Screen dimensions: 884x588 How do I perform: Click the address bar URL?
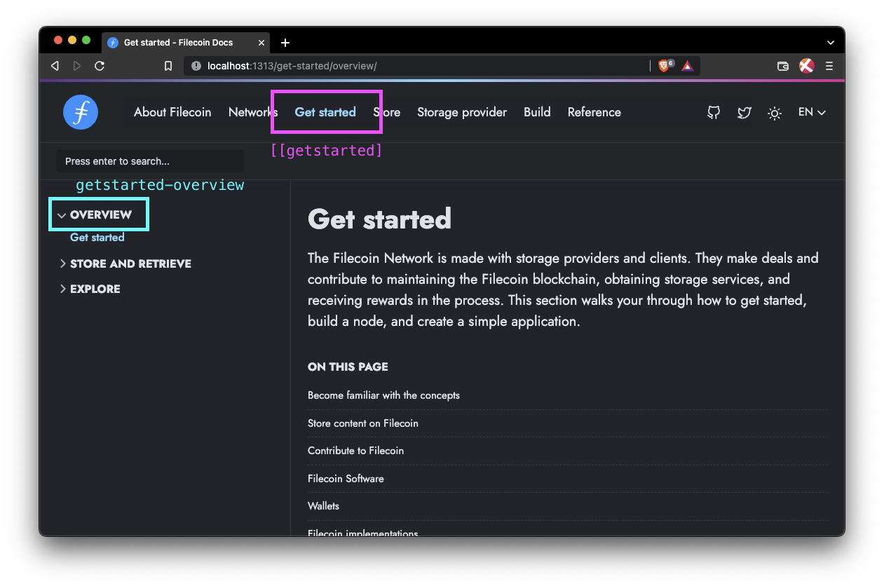pyautogui.click(x=292, y=66)
